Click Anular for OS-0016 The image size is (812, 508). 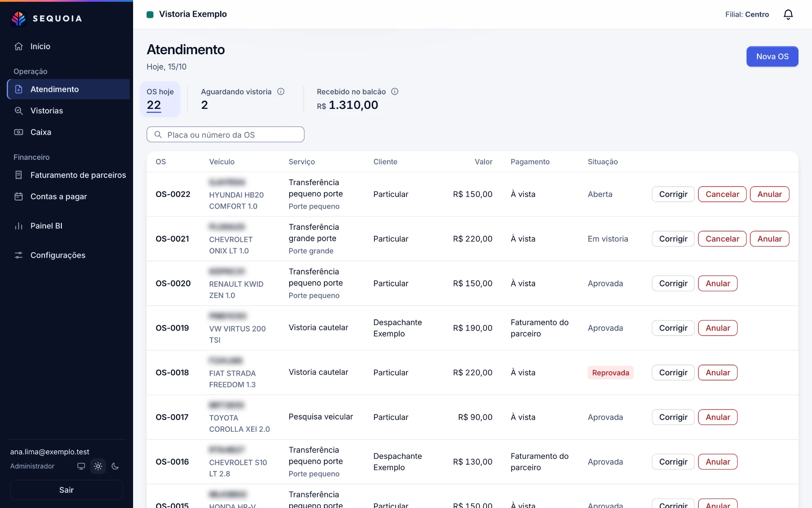[x=718, y=462]
